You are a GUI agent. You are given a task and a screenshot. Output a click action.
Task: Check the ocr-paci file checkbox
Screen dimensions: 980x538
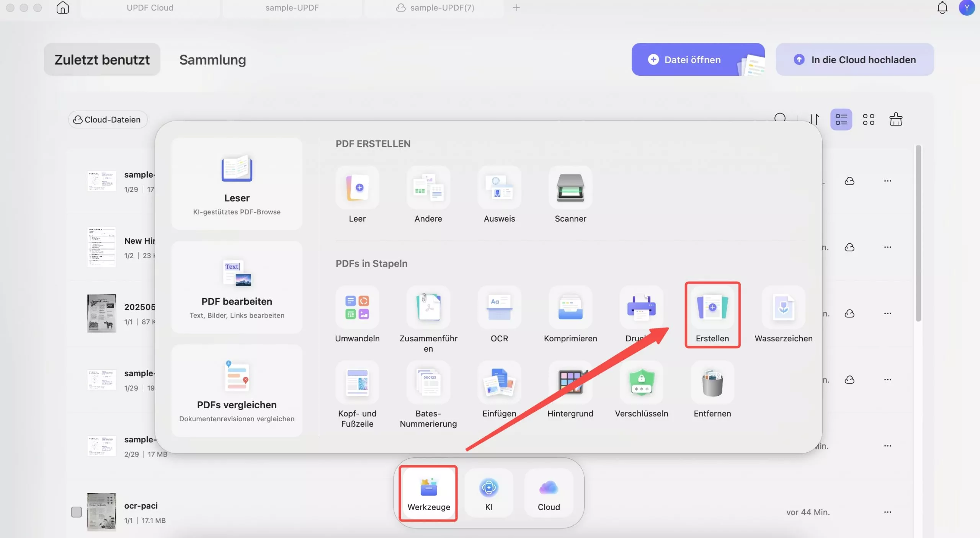click(x=76, y=512)
